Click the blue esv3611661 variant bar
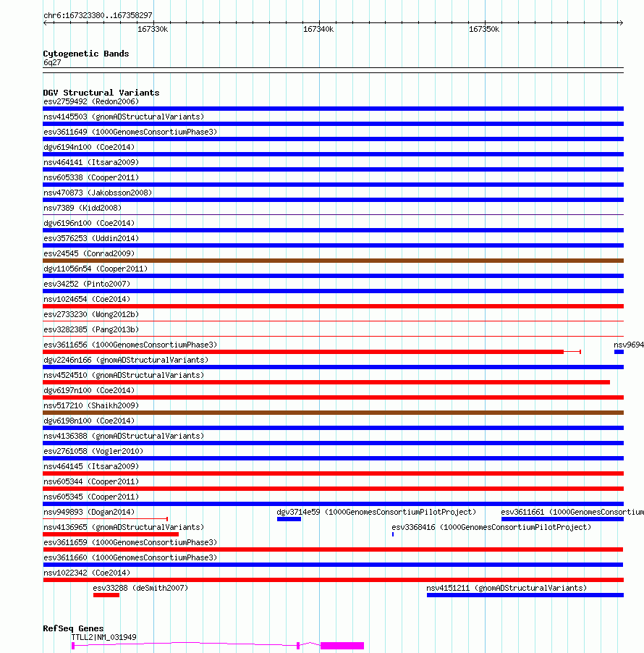 click(562, 519)
